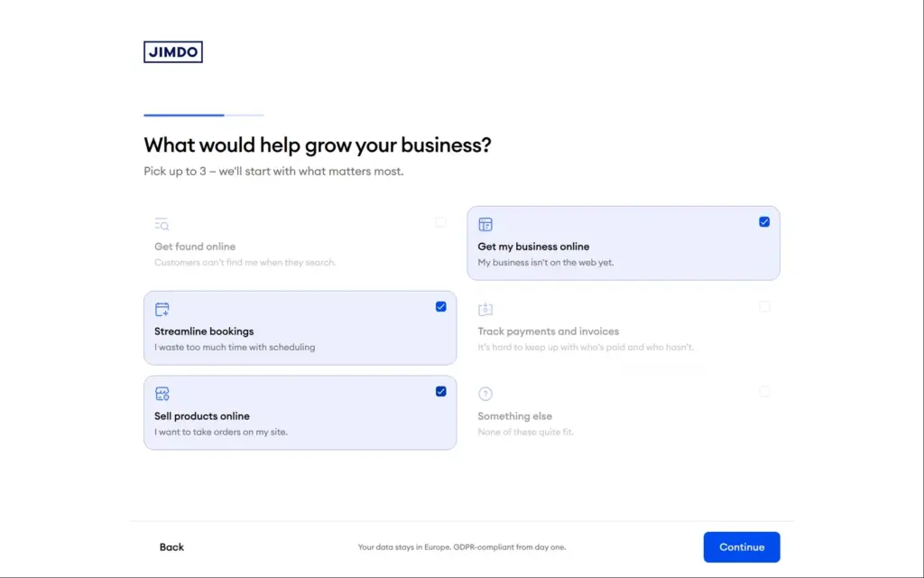Click the 'Track payments and invoices' title

point(549,331)
